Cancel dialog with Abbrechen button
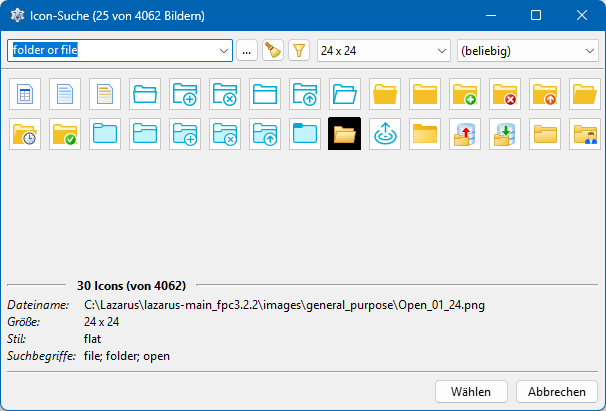Screen dimensions: 606x411 point(557,392)
